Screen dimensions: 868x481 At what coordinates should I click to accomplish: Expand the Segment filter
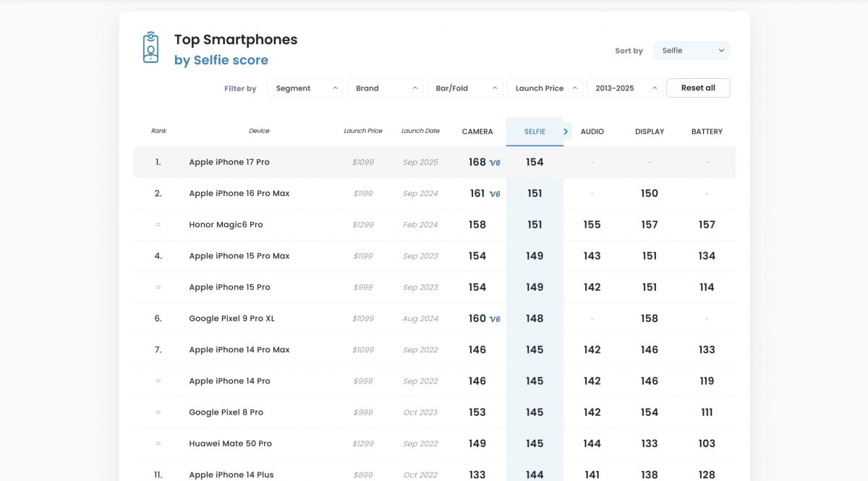[x=305, y=88]
